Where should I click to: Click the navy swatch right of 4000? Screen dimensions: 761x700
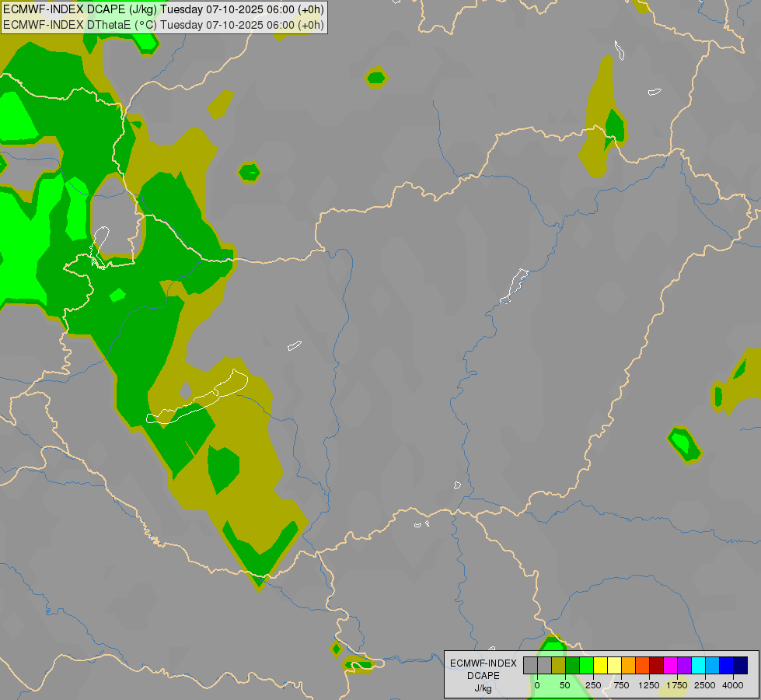pyautogui.click(x=741, y=666)
